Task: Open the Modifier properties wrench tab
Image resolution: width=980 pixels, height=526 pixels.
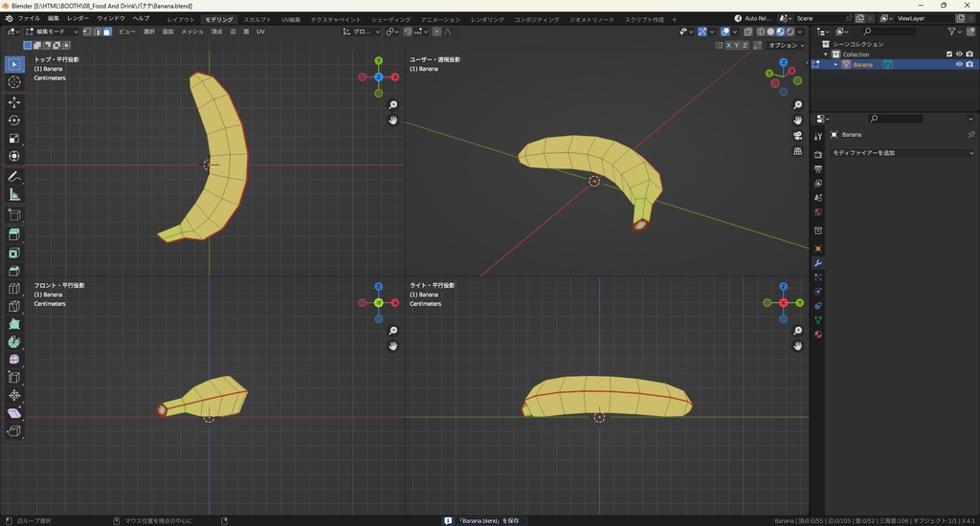Action: (x=818, y=263)
